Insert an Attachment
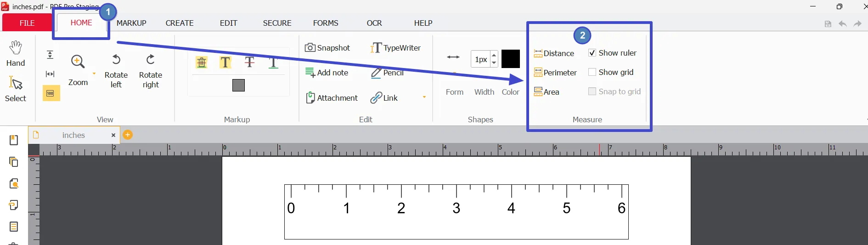The width and height of the screenshot is (868, 245). (332, 98)
